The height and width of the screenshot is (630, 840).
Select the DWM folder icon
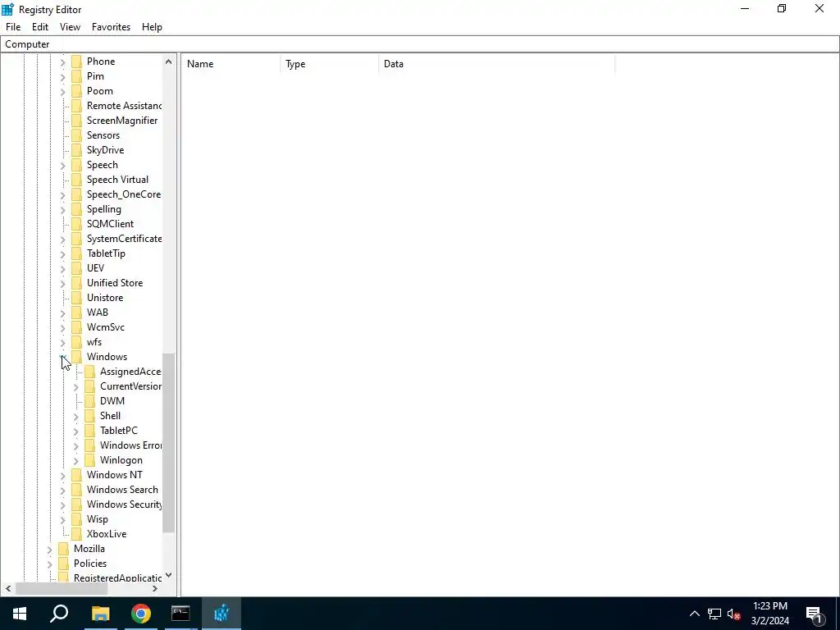click(90, 401)
